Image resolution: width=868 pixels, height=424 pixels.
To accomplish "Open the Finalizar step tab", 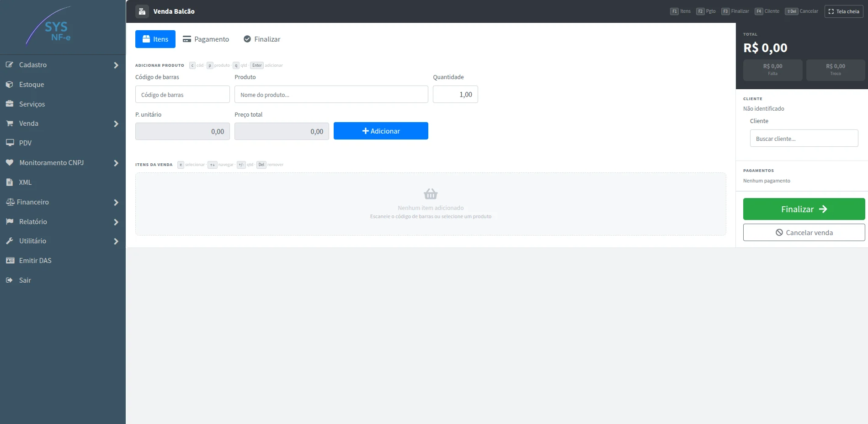I will [x=262, y=39].
